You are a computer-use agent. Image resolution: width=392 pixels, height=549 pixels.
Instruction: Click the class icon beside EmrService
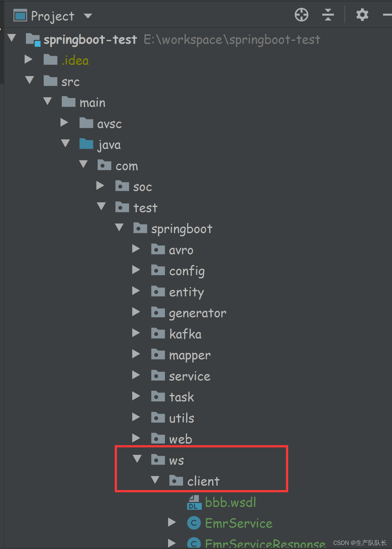pyautogui.click(x=194, y=523)
